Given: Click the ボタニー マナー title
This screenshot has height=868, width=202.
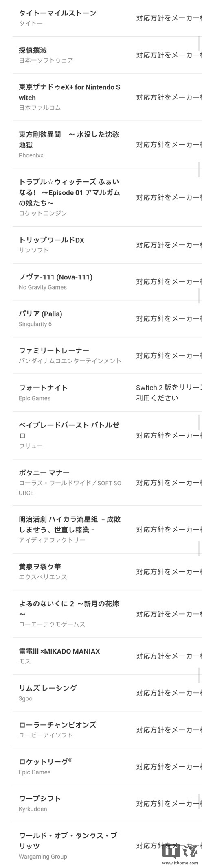Looking at the screenshot, I should (44, 473).
